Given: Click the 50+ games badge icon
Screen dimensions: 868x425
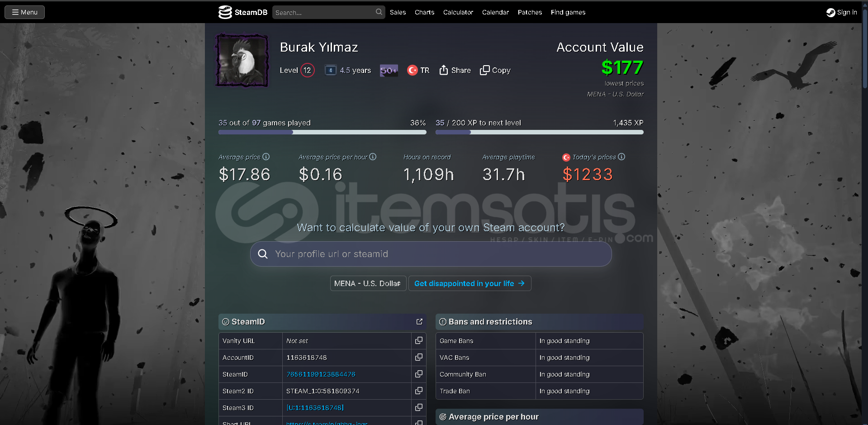Looking at the screenshot, I should tap(389, 70).
